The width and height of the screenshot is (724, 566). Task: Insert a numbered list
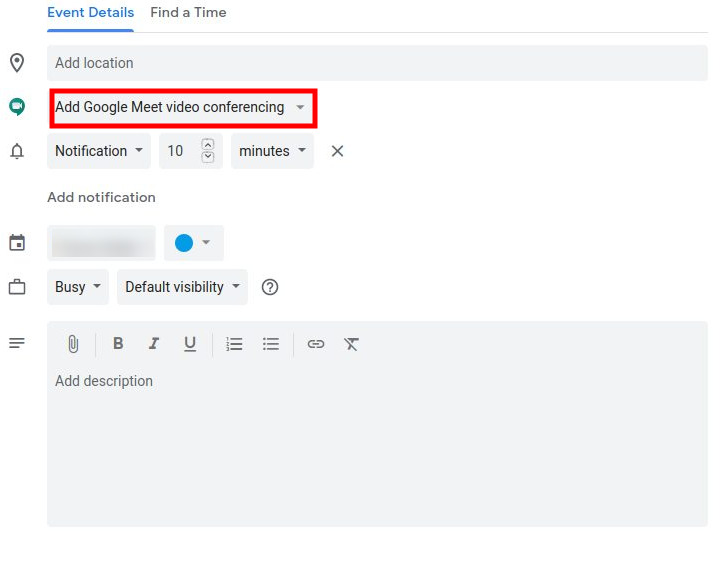pyautogui.click(x=234, y=344)
